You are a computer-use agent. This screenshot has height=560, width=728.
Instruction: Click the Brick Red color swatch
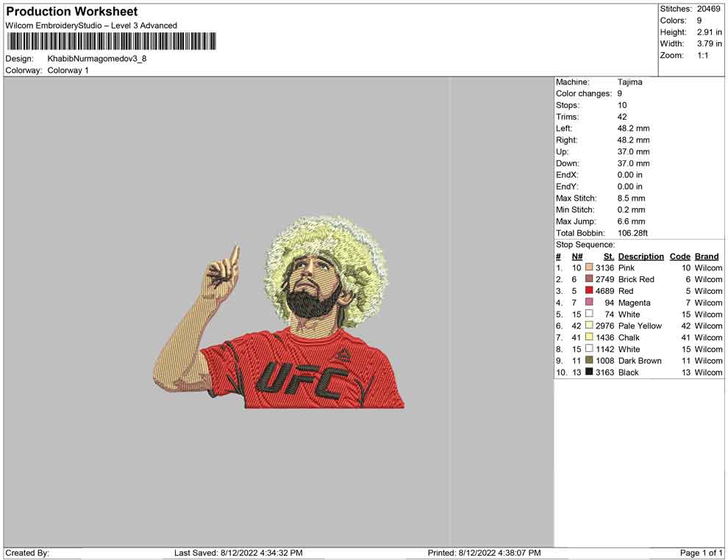click(589, 279)
